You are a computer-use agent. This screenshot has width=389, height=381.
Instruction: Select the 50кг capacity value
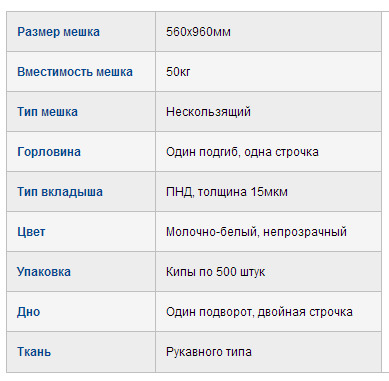click(178, 72)
